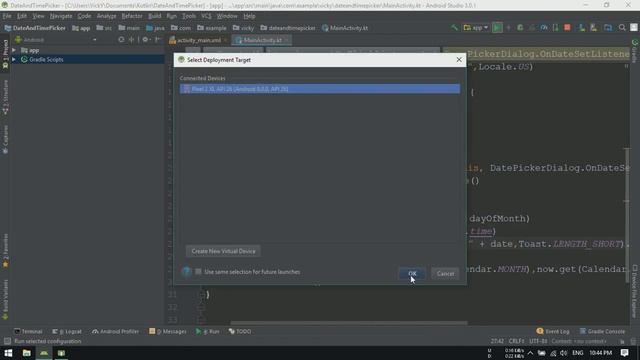Open the Event Log
640x360 pixels.
pos(553,331)
